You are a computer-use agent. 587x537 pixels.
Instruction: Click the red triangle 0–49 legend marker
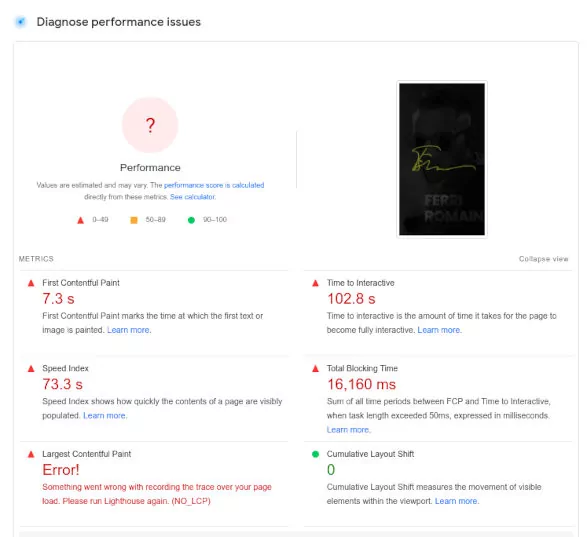(80, 220)
